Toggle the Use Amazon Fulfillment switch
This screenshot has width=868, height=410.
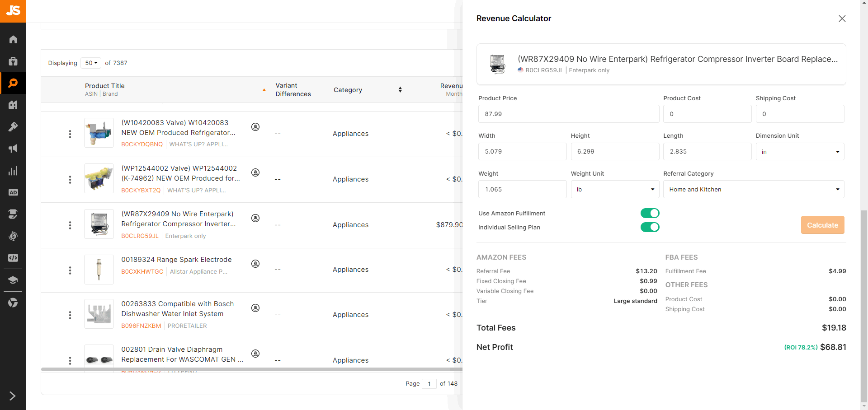click(650, 213)
